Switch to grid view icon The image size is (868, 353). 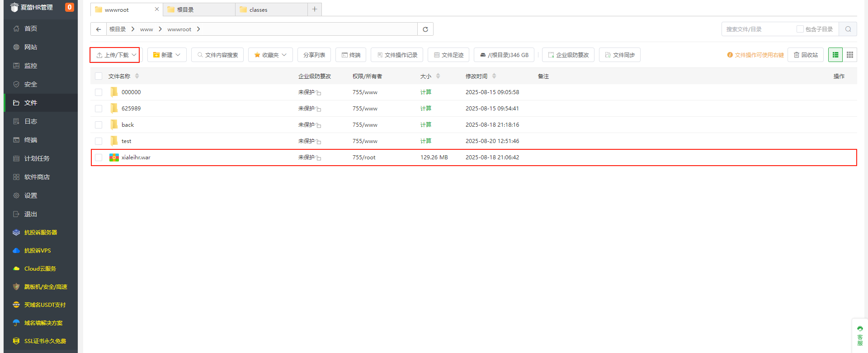click(x=850, y=55)
